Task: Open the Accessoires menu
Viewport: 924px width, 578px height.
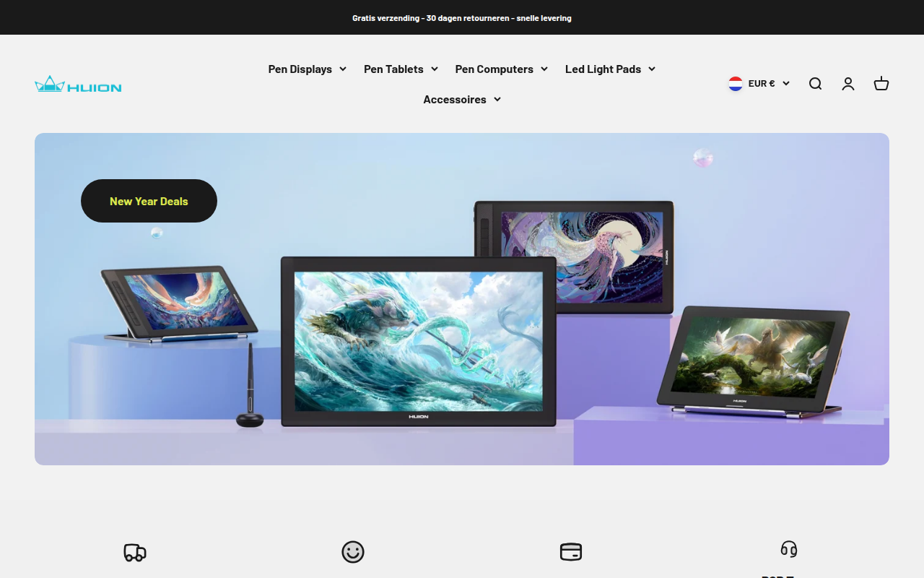Action: [455, 99]
